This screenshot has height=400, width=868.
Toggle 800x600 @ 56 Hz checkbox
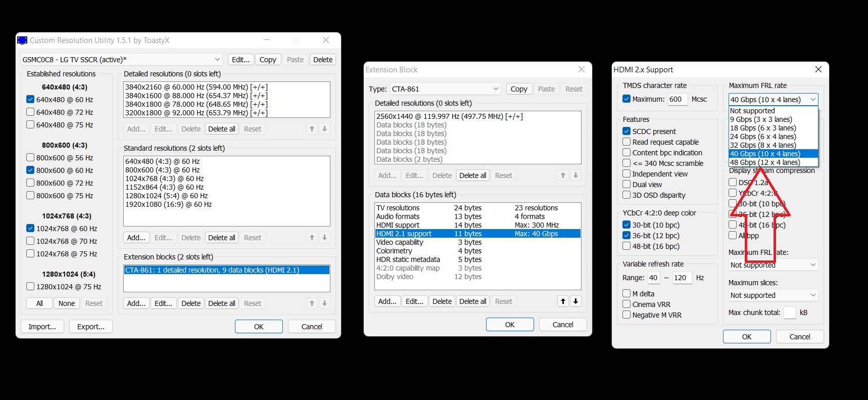[30, 158]
